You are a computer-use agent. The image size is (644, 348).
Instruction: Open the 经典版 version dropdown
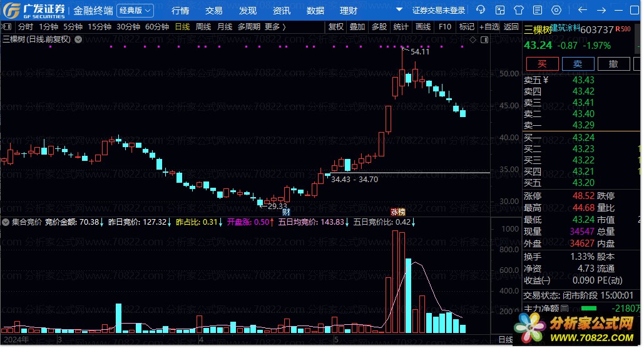pyautogui.click(x=135, y=10)
